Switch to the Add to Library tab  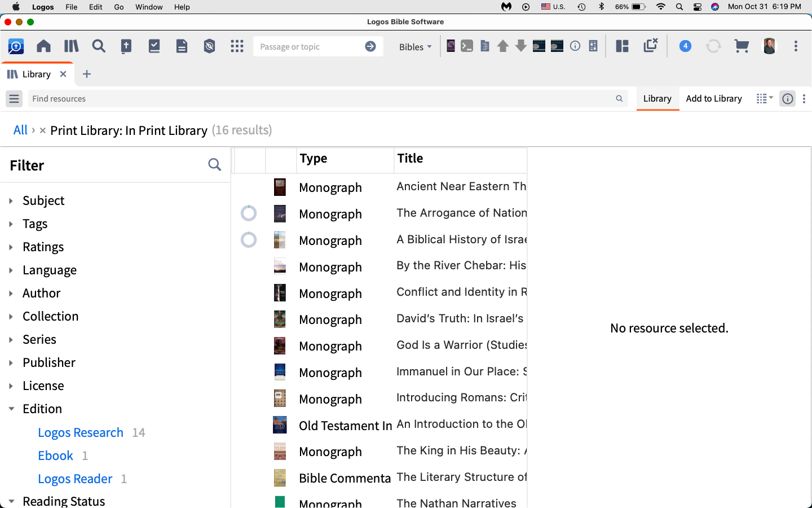[714, 99]
